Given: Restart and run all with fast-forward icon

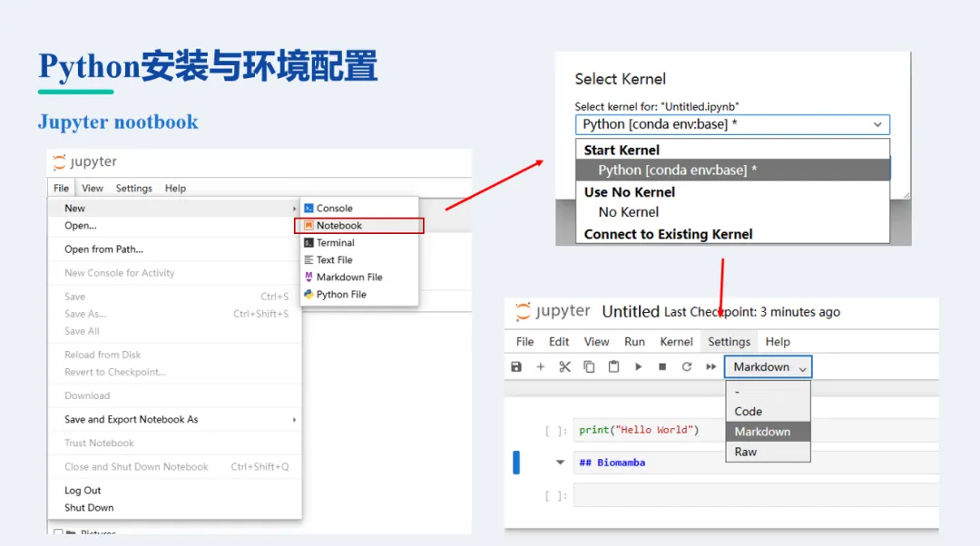Looking at the screenshot, I should (x=711, y=366).
